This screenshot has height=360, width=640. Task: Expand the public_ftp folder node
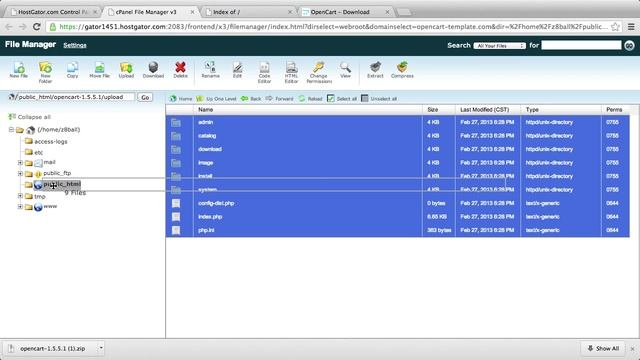point(20,174)
